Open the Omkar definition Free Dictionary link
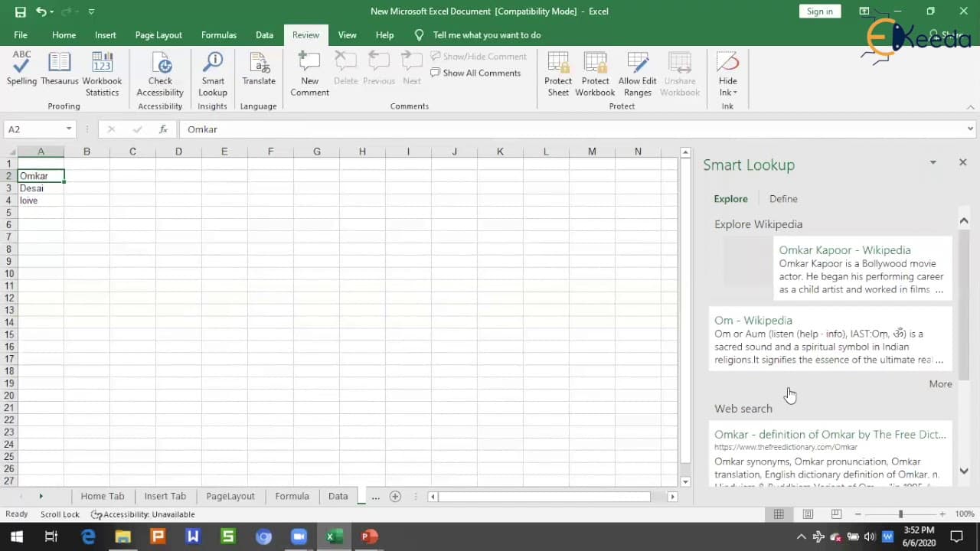The height and width of the screenshot is (551, 980). [830, 435]
